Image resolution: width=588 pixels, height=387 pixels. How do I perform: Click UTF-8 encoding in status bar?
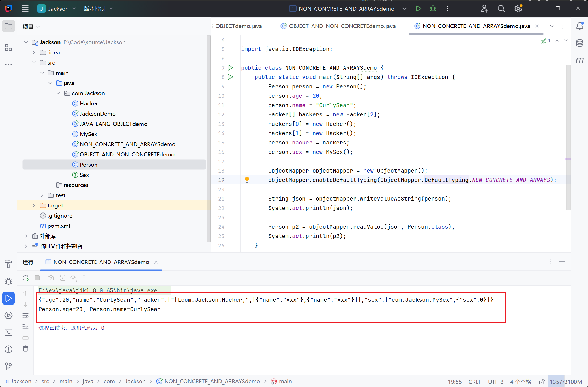tap(496, 382)
